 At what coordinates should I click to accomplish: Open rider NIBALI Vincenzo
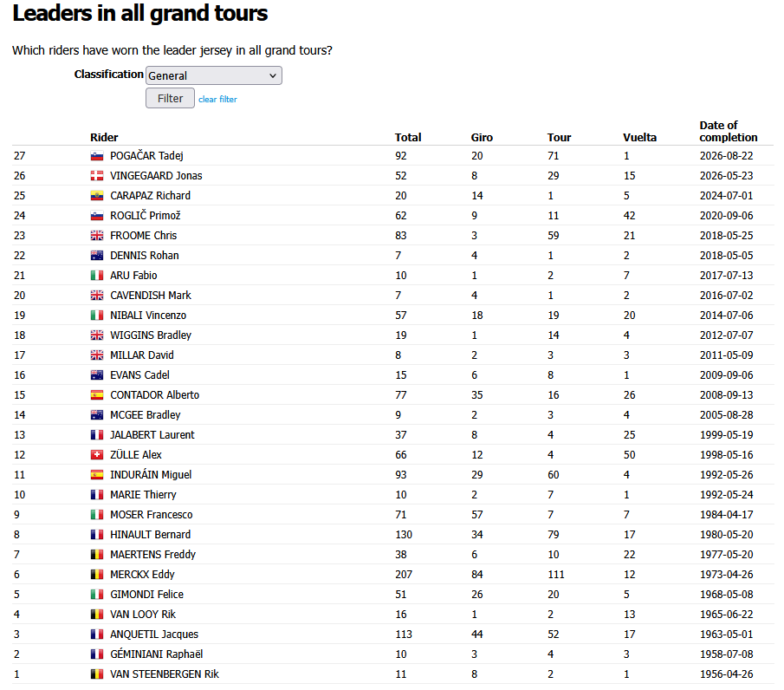pyautogui.click(x=148, y=316)
